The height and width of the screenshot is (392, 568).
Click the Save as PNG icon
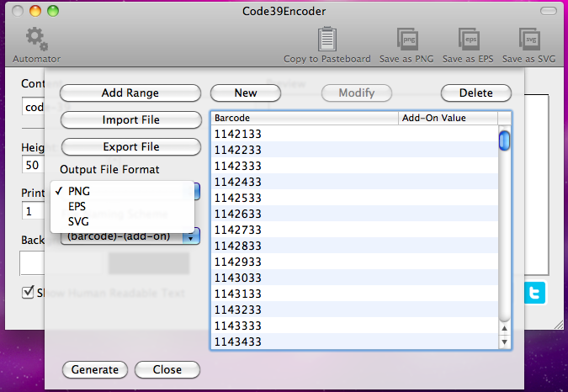click(407, 39)
